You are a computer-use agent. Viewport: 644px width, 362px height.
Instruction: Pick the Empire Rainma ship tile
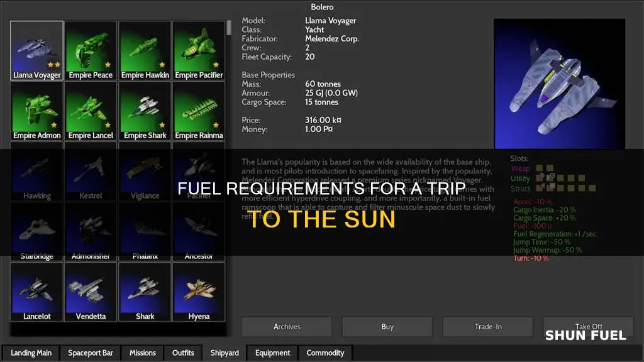pyautogui.click(x=199, y=111)
